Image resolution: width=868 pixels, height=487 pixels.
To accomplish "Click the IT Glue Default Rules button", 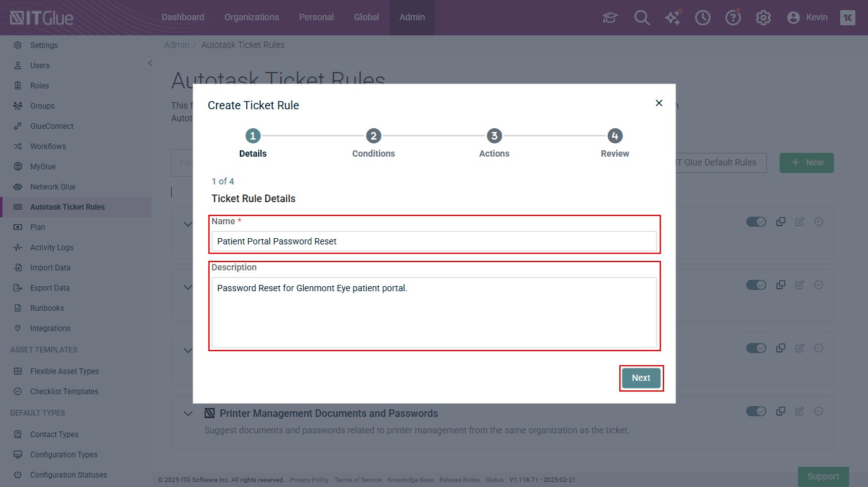I will click(715, 162).
